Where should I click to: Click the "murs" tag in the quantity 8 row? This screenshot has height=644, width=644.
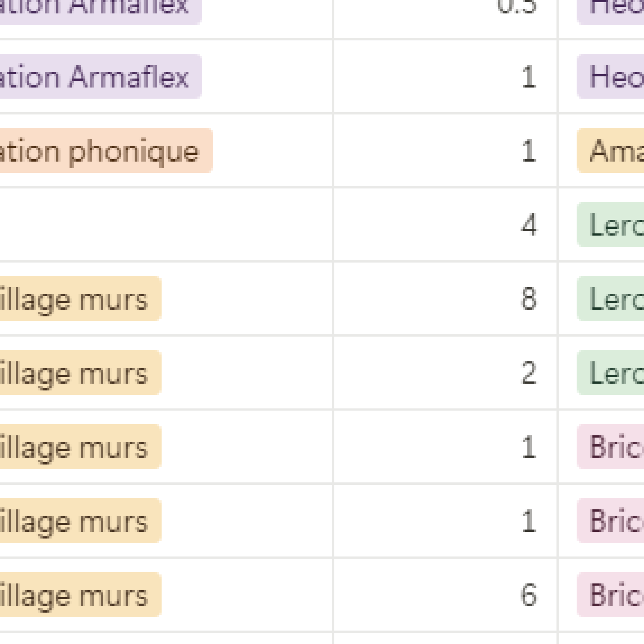[80, 299]
